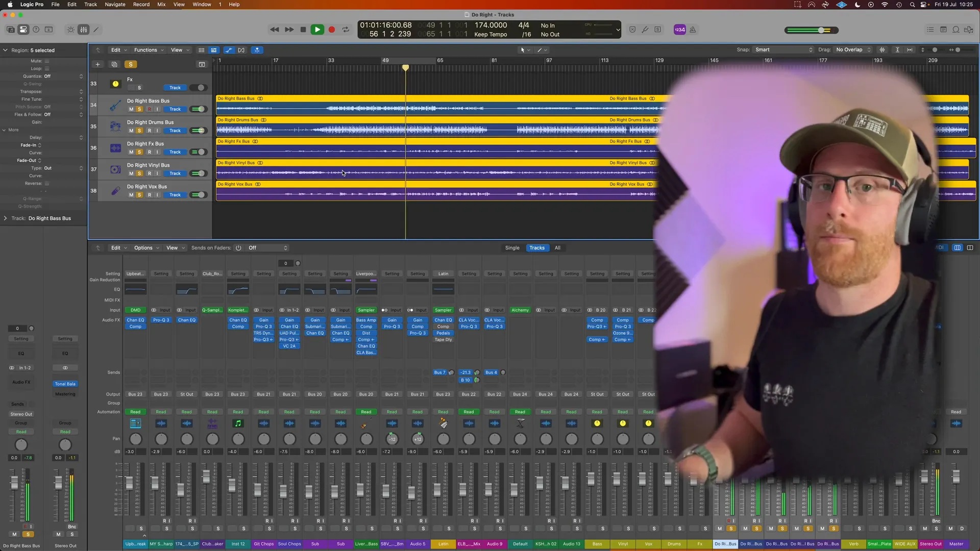Adjust the horizontal zoom slider

click(962, 49)
